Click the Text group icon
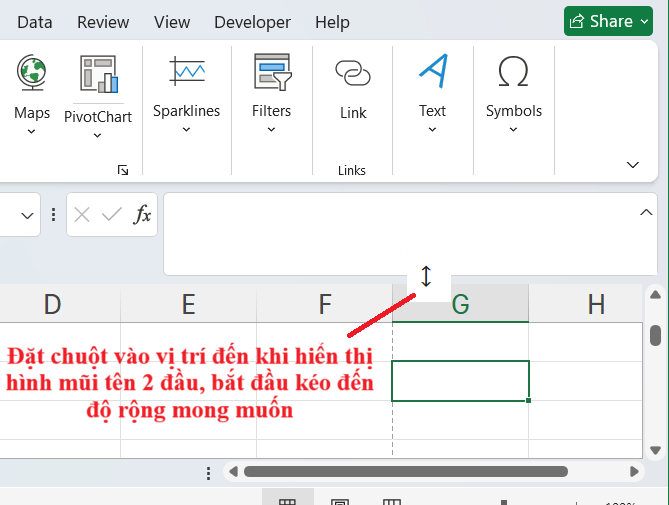The width and height of the screenshot is (669, 505). click(x=432, y=72)
